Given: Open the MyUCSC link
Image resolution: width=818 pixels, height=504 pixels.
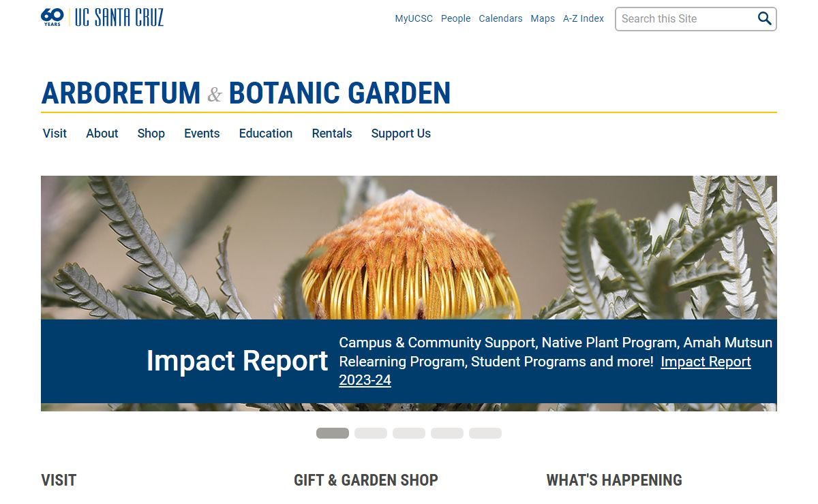Looking at the screenshot, I should click(x=414, y=19).
